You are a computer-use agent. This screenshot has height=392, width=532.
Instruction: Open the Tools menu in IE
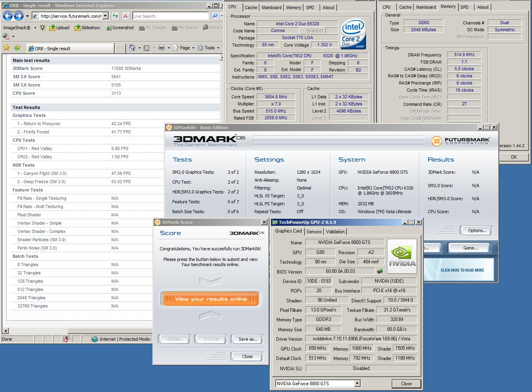click(x=209, y=48)
